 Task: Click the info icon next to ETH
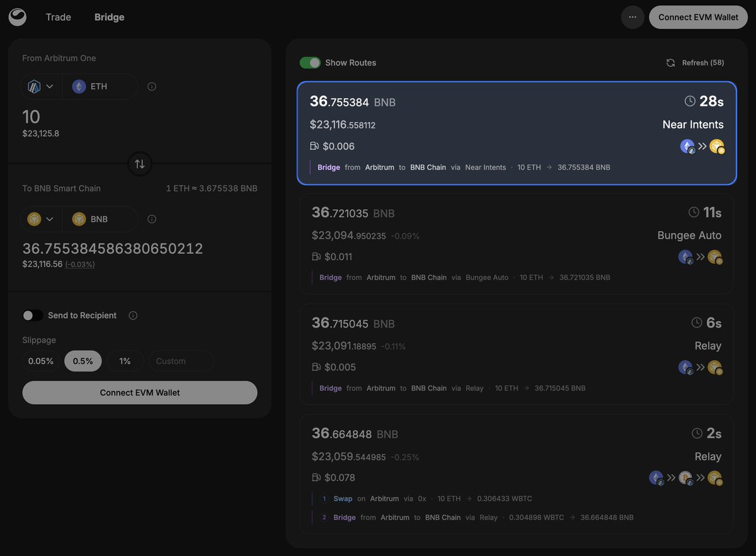click(x=152, y=86)
